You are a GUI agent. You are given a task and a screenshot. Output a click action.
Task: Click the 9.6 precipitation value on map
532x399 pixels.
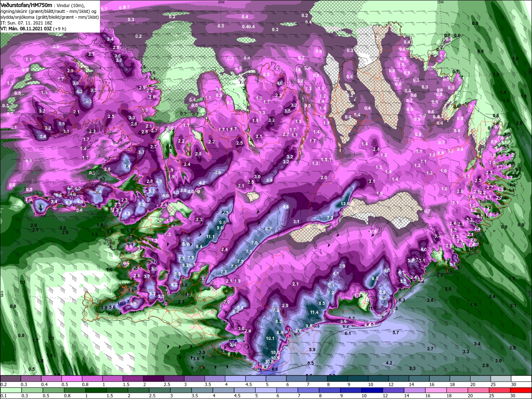pyautogui.click(x=220, y=228)
